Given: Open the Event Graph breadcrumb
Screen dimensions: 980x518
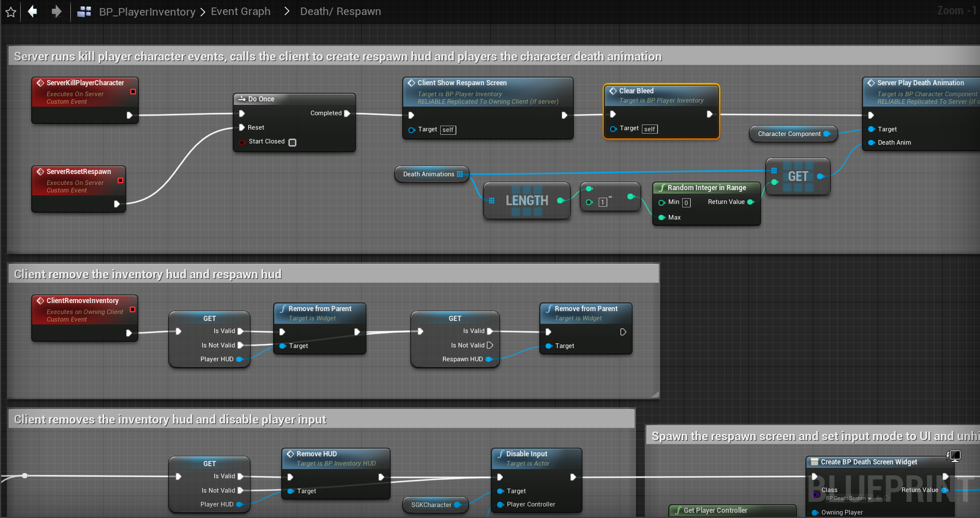Looking at the screenshot, I should click(240, 12).
